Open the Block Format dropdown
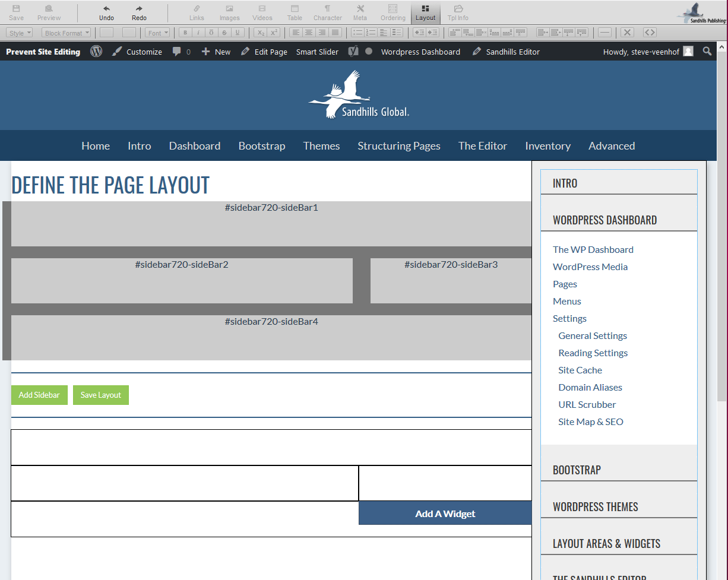 (x=66, y=33)
